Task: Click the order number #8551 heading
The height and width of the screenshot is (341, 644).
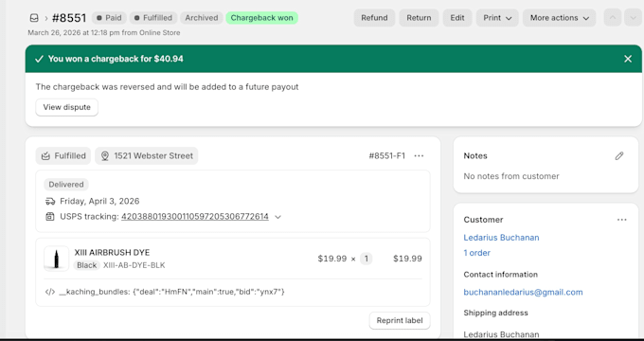Action: click(x=69, y=18)
